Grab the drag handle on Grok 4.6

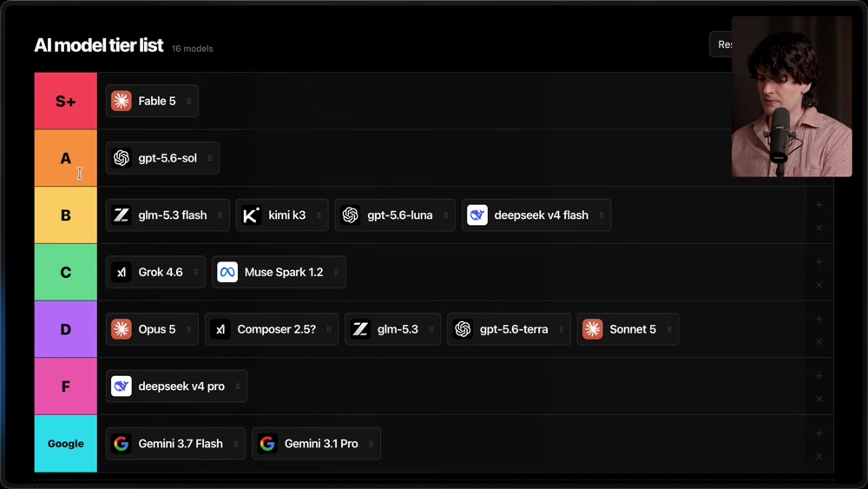(x=195, y=272)
